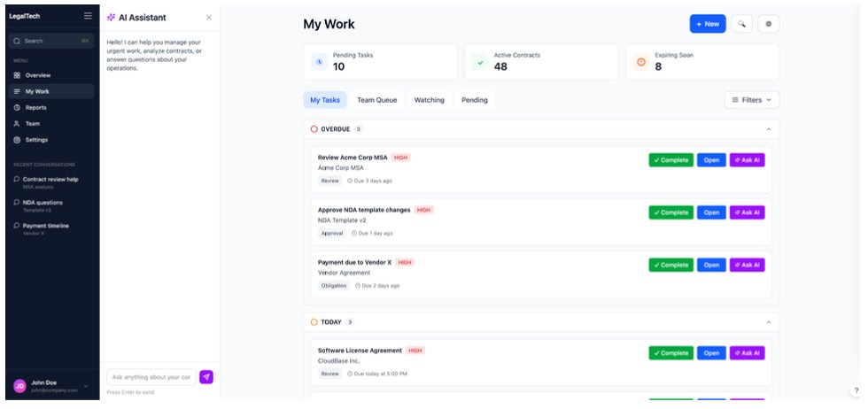The image size is (868, 409).
Task: Select My Work in the sidebar menu
Action: (51, 91)
